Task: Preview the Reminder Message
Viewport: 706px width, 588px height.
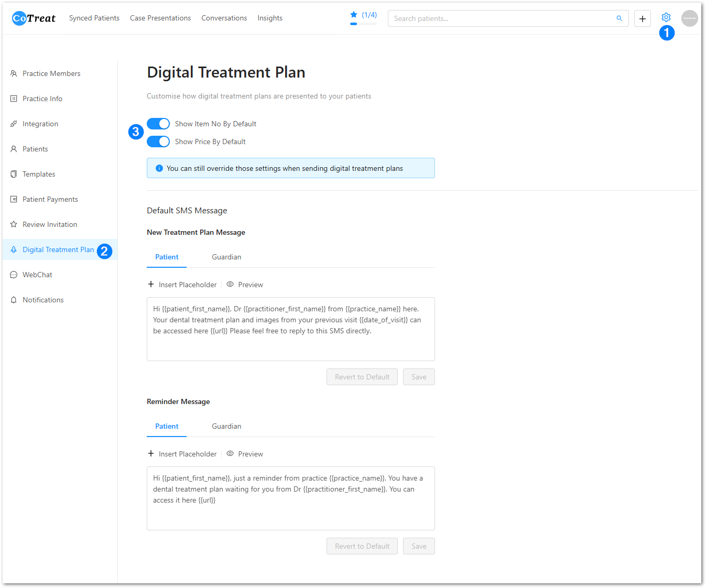Action: pos(245,454)
